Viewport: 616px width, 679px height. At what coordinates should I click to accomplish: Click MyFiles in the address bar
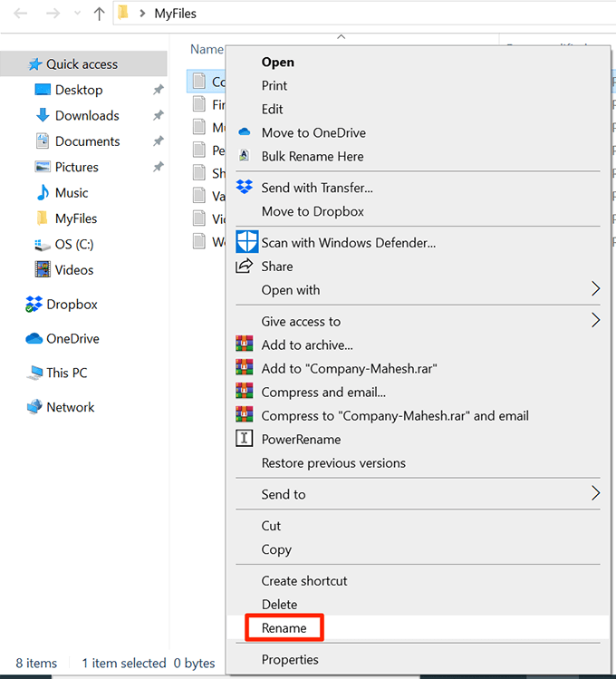(176, 14)
